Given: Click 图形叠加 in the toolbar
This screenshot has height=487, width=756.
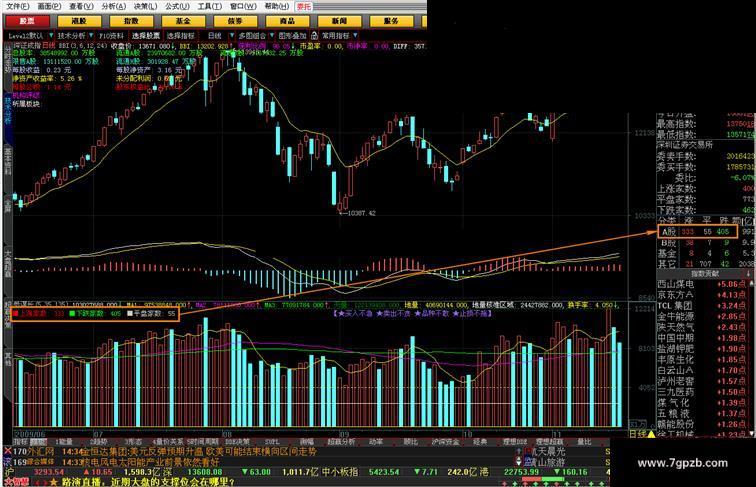Looking at the screenshot, I should (292, 36).
